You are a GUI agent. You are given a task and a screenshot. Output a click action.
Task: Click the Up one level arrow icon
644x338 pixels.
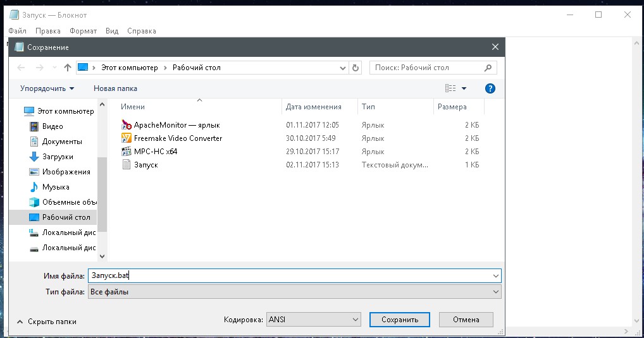(x=68, y=68)
